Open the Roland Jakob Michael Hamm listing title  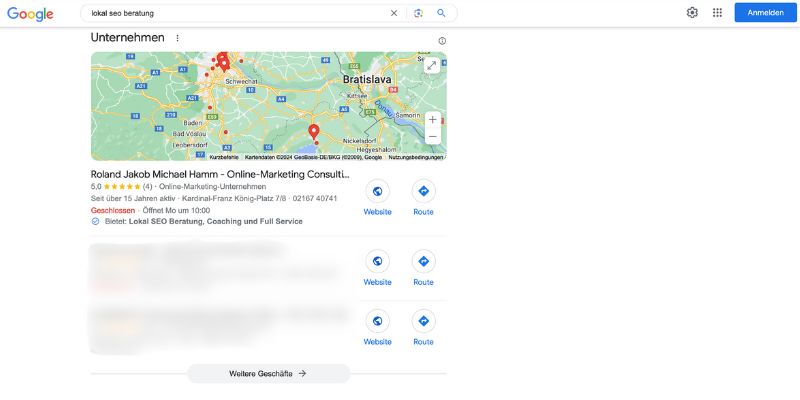coord(220,174)
